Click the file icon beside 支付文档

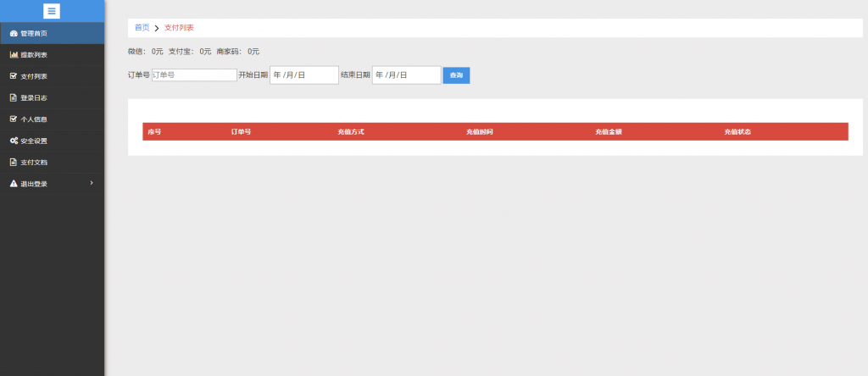pos(14,162)
